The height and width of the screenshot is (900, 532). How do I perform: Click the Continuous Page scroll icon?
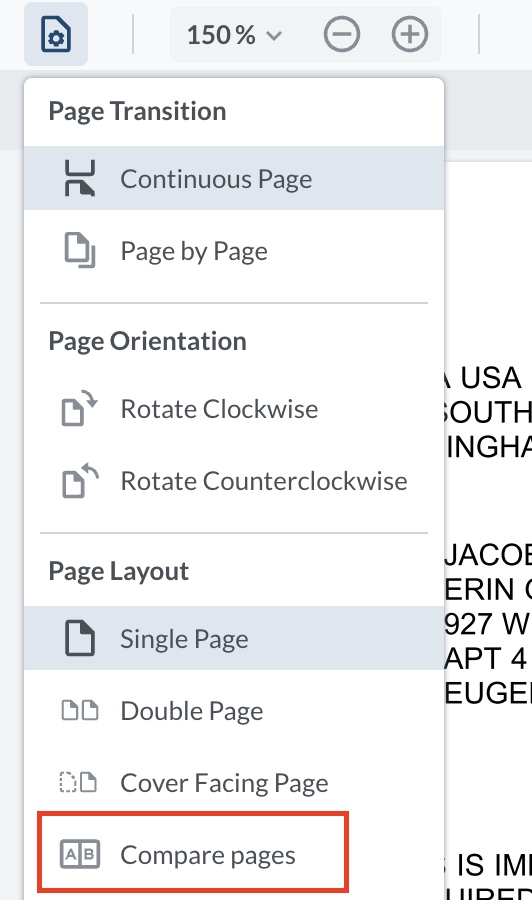(80, 179)
